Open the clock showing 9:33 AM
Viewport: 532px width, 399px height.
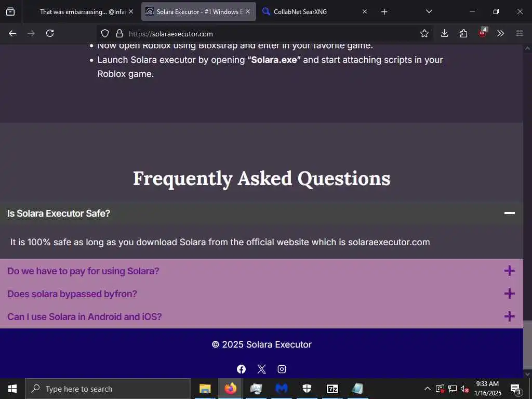pyautogui.click(x=487, y=389)
